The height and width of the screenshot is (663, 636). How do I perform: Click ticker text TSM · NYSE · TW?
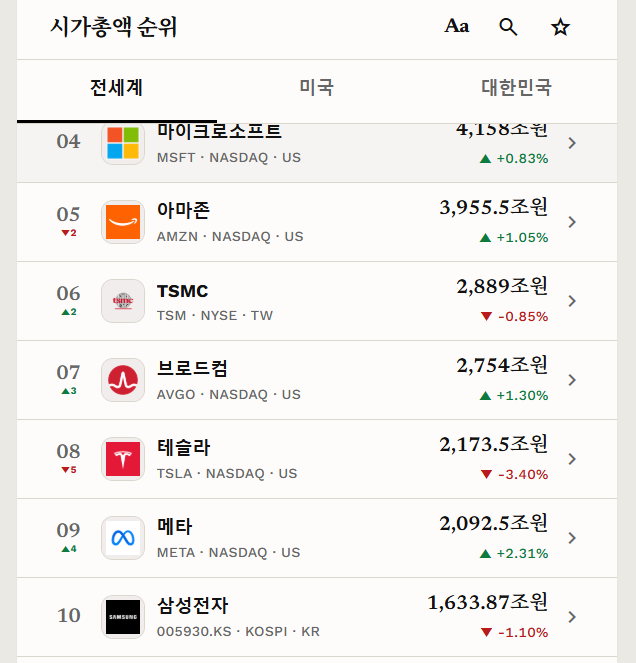pyautogui.click(x=215, y=315)
